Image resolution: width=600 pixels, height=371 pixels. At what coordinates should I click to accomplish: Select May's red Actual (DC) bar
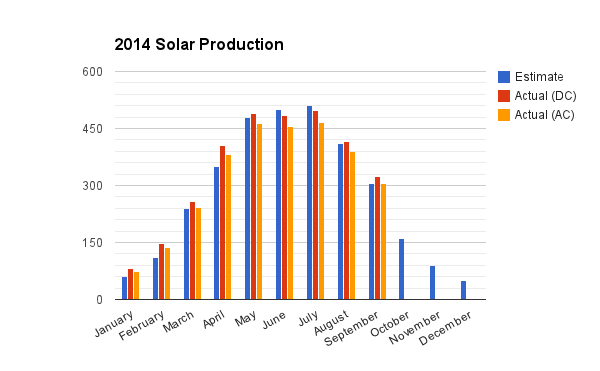(x=254, y=207)
